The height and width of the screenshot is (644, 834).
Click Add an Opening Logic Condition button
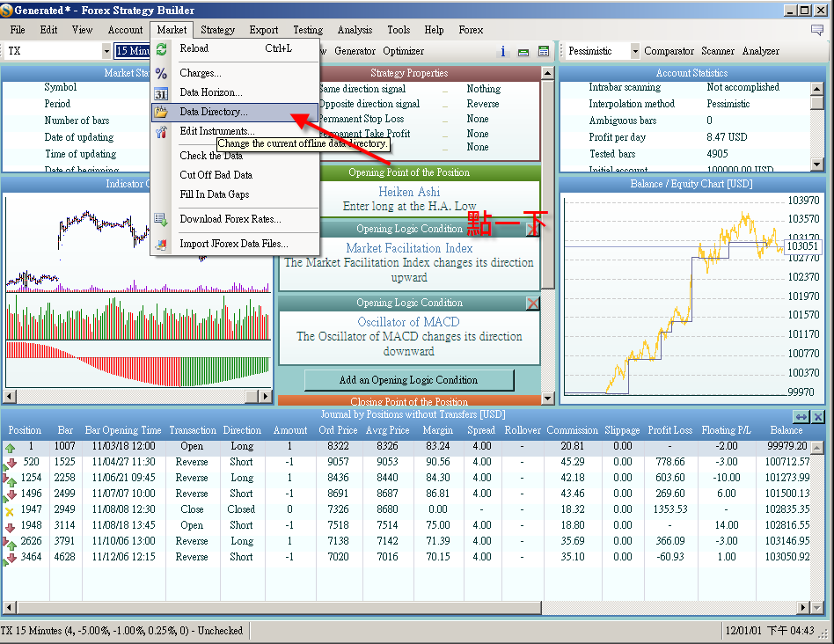409,380
